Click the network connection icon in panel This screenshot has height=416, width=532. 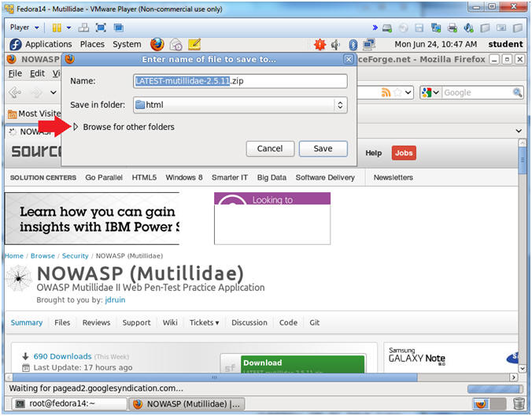pos(369,44)
